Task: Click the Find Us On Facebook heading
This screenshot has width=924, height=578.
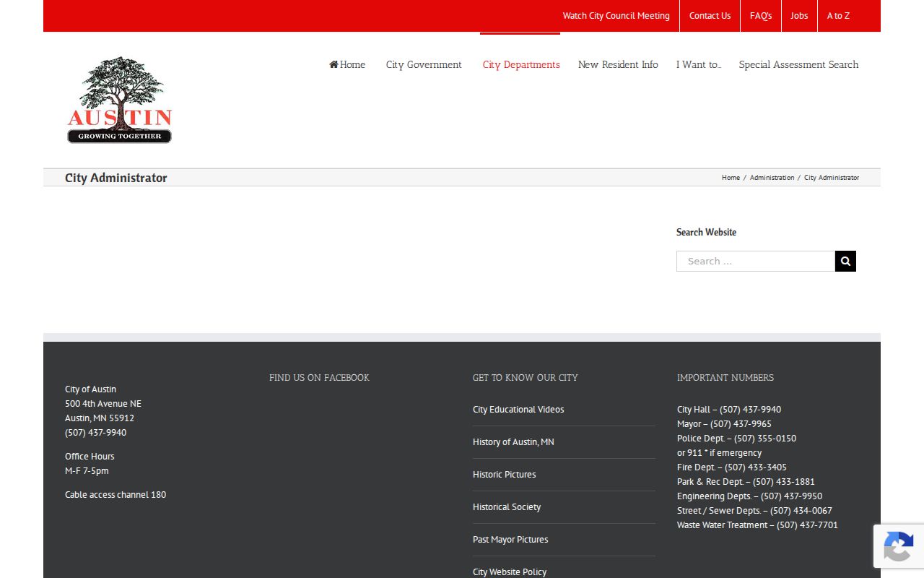Action: (x=319, y=378)
